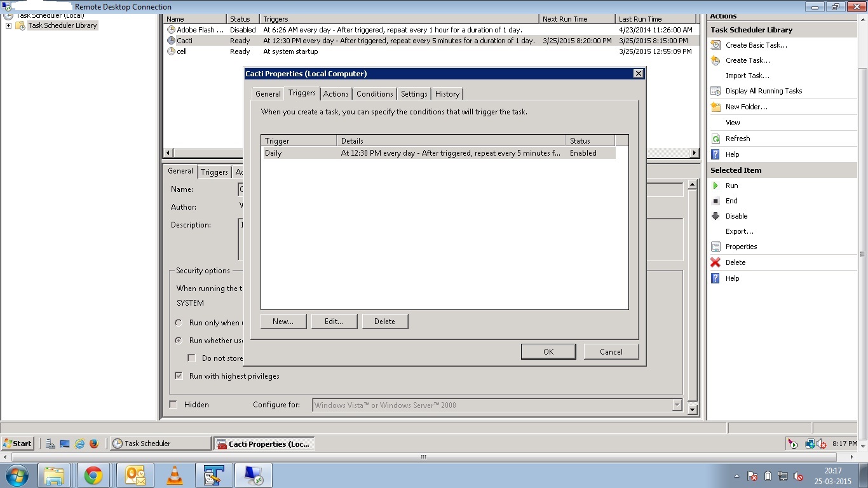868x488 pixels.
Task: Click Cancel in Cacti Properties dialog
Action: pyautogui.click(x=611, y=352)
